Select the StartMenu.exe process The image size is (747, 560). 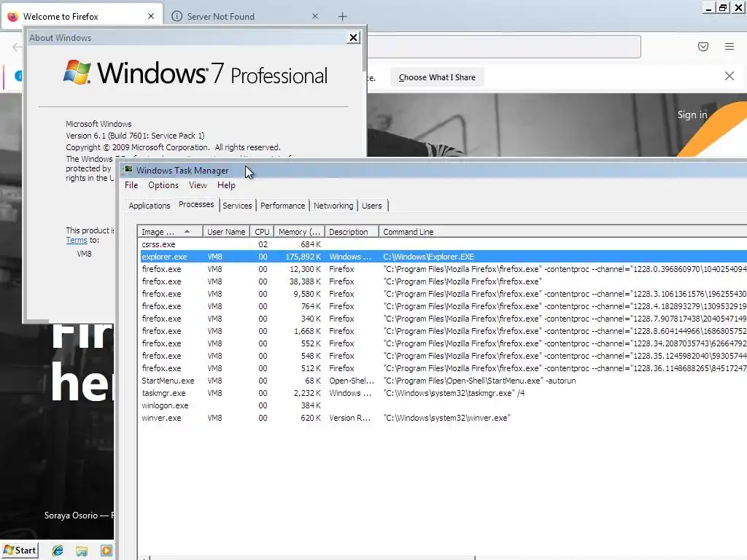[x=443, y=381]
